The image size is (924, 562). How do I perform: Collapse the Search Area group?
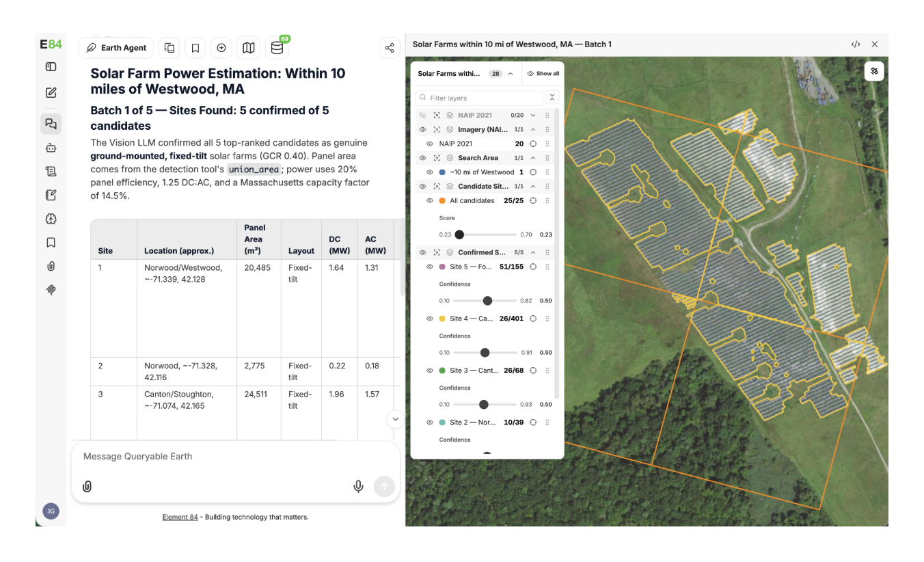tap(533, 158)
